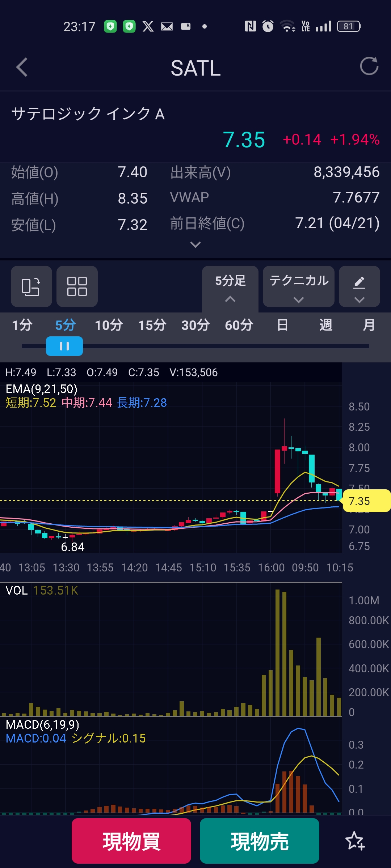Tap the rotate chart orientation icon
The image size is (391, 868).
coord(31,286)
